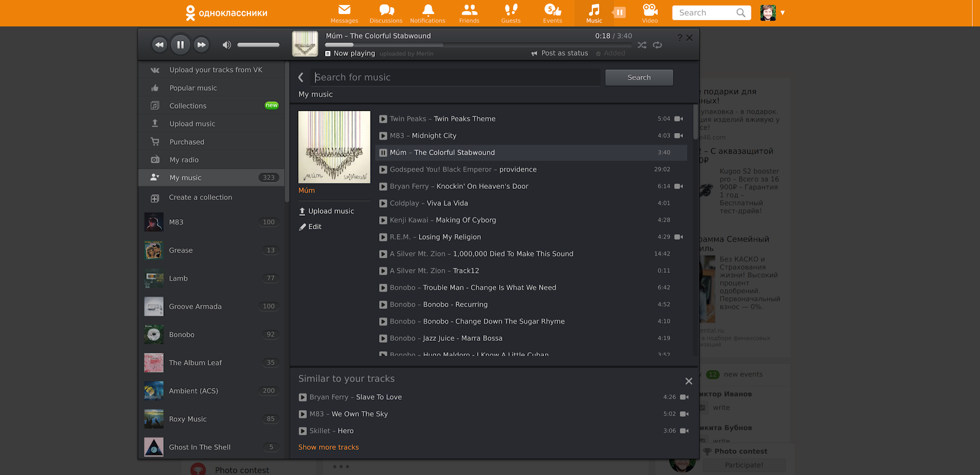Play Twin Peaks Theme track
980x475 pixels.
pyautogui.click(x=383, y=119)
